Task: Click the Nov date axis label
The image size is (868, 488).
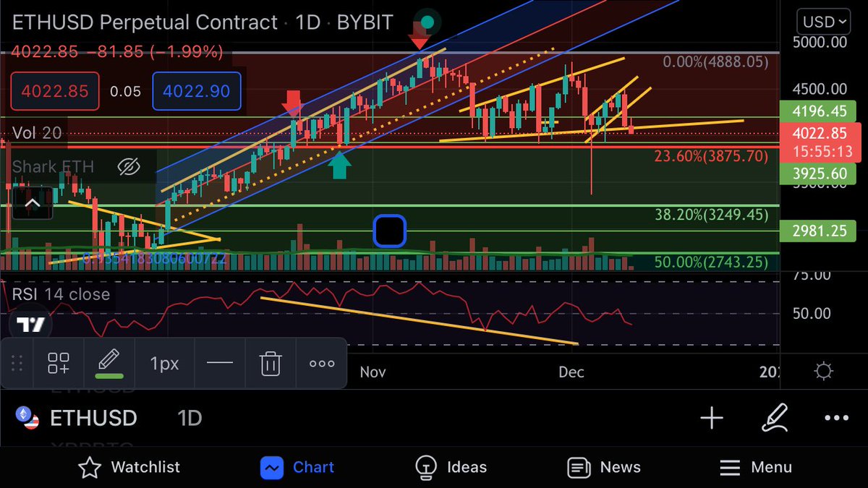Action: tap(373, 372)
